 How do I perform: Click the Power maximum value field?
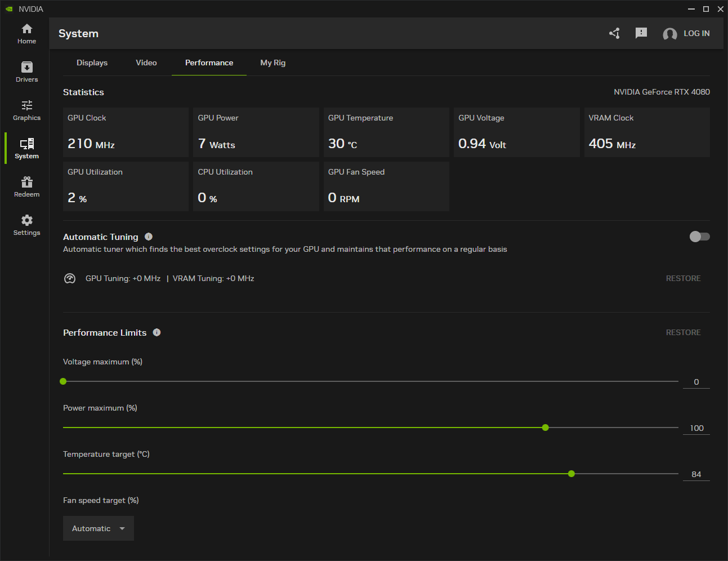pos(696,428)
